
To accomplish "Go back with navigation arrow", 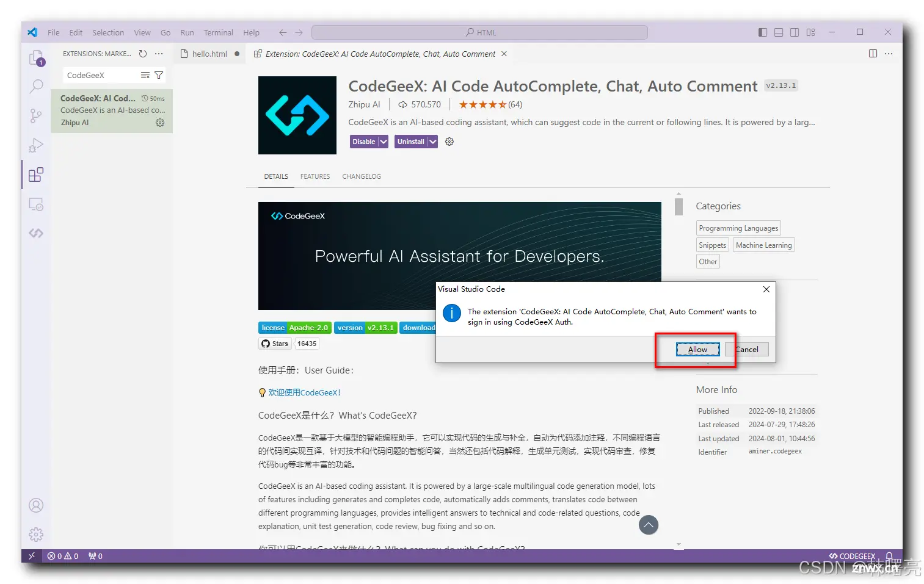I will [x=283, y=32].
